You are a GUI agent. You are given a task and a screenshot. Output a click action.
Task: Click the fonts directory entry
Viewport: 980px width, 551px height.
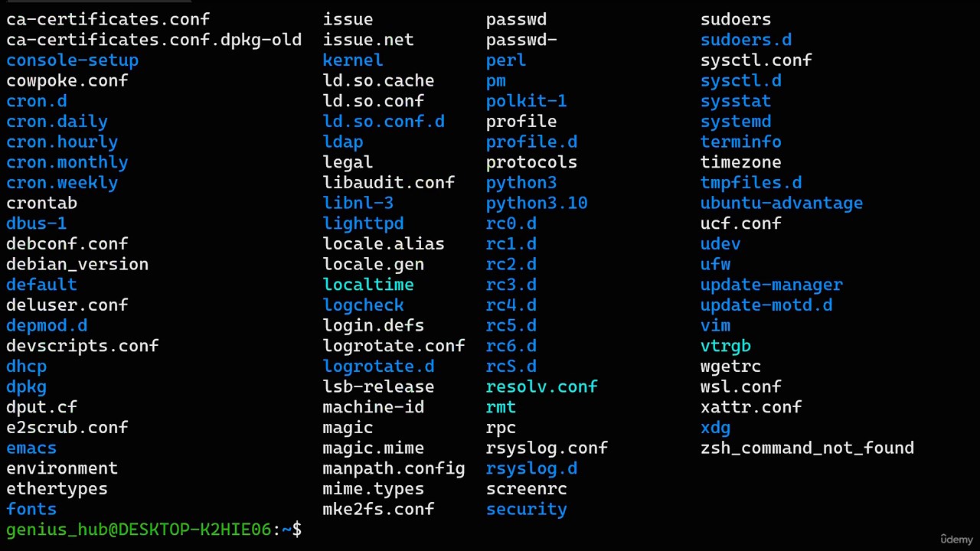click(x=31, y=509)
